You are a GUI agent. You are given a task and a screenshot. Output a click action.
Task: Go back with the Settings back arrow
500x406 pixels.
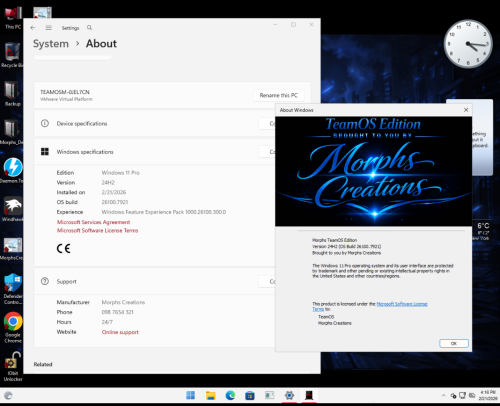click(33, 28)
